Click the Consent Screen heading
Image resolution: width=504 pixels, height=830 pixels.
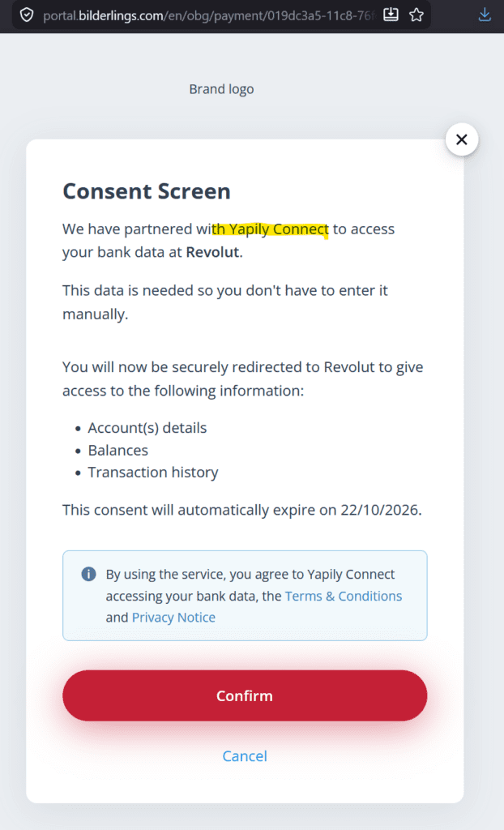click(x=146, y=191)
